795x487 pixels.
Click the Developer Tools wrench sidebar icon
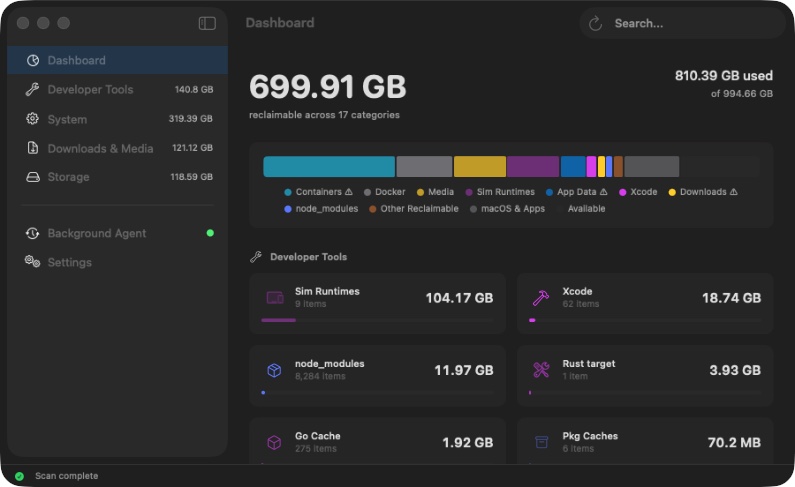32,90
